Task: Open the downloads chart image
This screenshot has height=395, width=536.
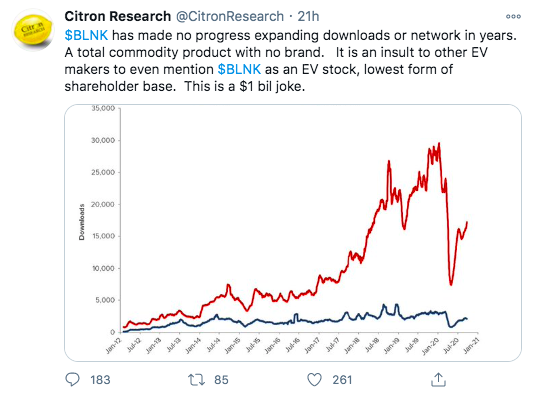Action: tap(293, 233)
